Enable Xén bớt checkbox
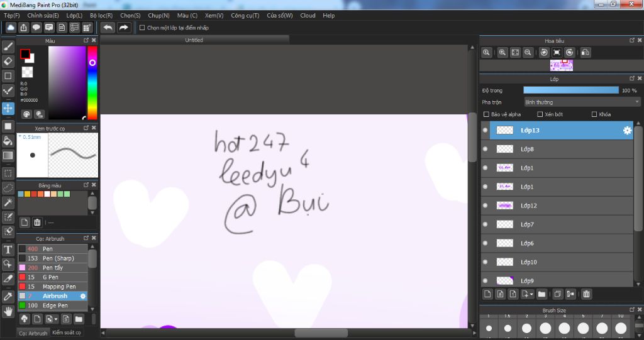The height and width of the screenshot is (340, 644). point(540,114)
